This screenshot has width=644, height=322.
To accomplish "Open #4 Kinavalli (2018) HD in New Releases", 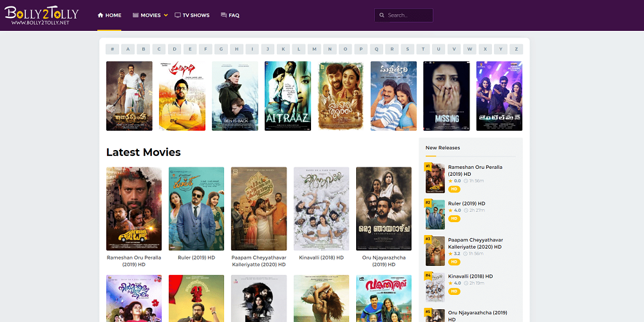I will (x=470, y=276).
